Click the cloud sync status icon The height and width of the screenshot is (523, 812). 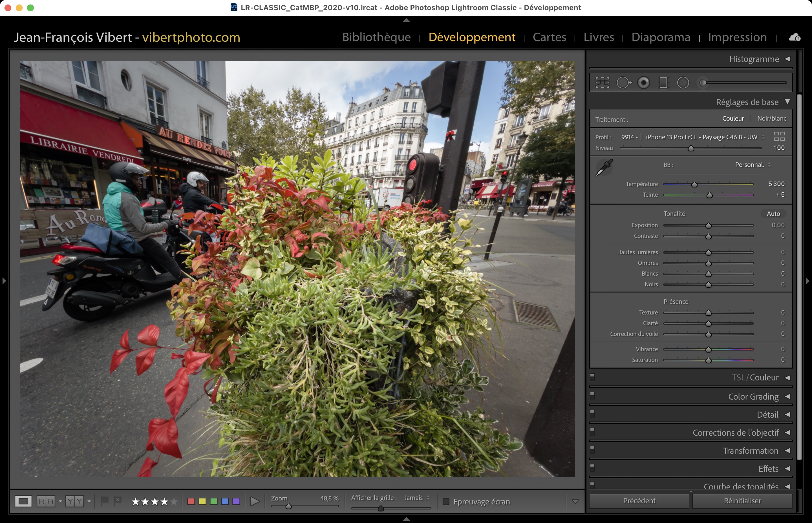point(794,37)
